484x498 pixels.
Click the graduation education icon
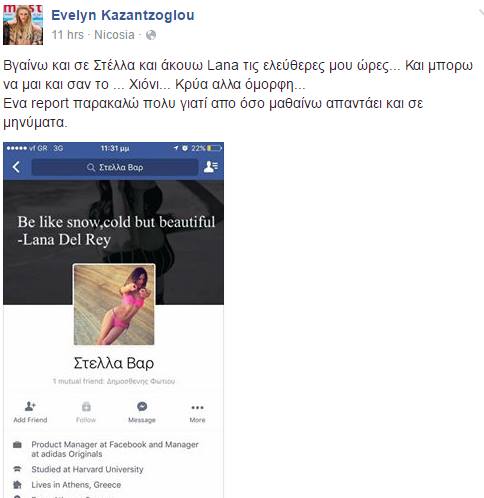coord(17,469)
